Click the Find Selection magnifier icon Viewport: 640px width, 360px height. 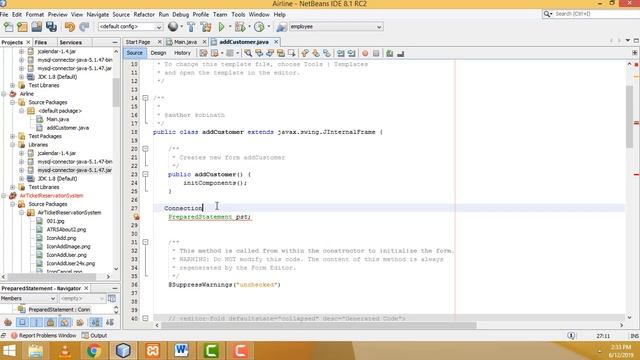(x=248, y=53)
